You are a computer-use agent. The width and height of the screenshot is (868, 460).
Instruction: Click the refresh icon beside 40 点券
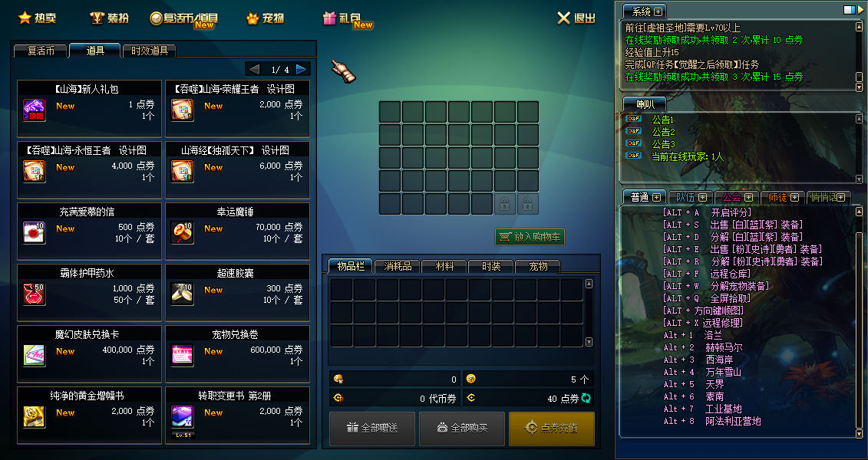(586, 398)
